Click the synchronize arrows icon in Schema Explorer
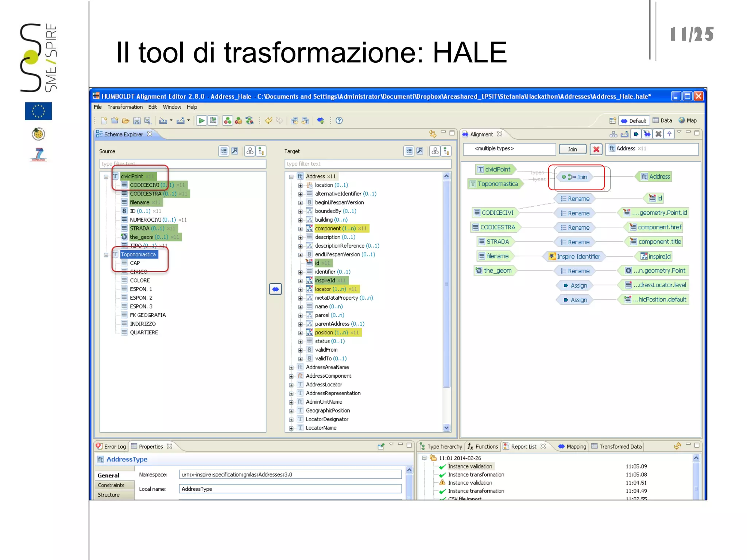Screen dimensions: 747x560 433,134
